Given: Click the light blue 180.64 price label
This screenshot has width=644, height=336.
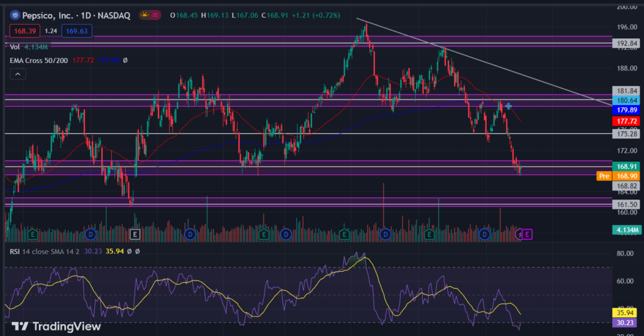Looking at the screenshot, I should (x=626, y=100).
